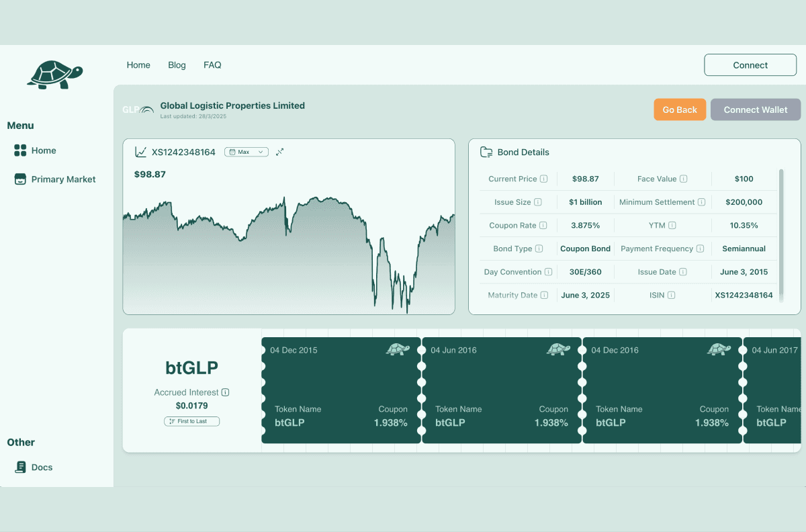Show info tooltip for Payment Frequency

(700, 249)
